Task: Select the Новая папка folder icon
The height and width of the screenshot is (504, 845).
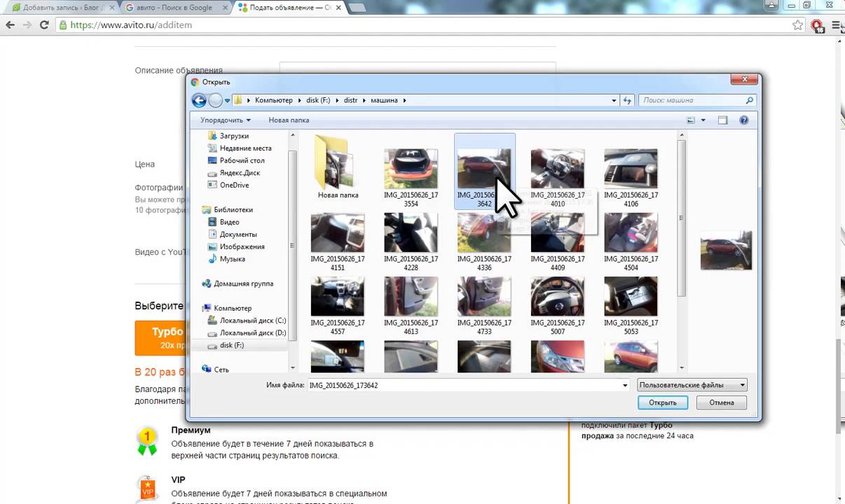Action: tap(338, 167)
